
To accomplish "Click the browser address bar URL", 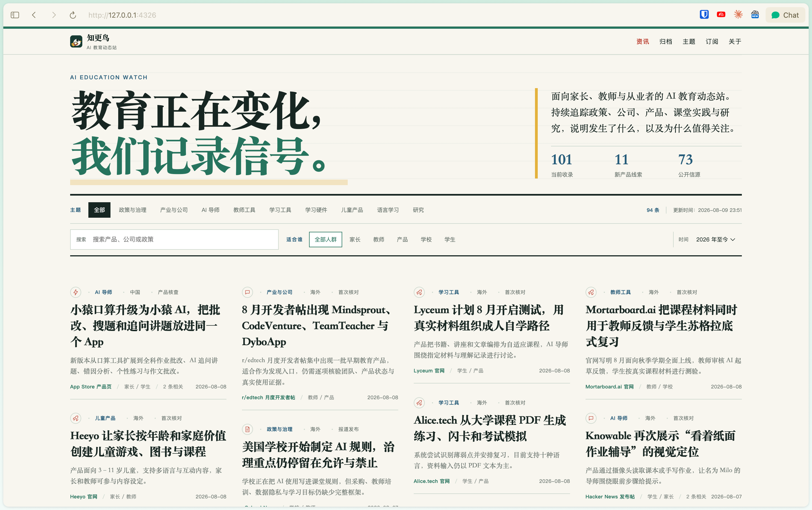I will pos(122,15).
